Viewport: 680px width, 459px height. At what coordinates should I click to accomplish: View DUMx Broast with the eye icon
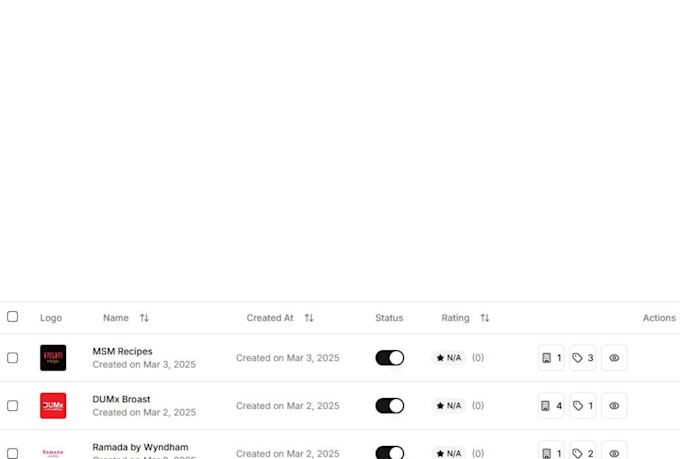tap(614, 406)
